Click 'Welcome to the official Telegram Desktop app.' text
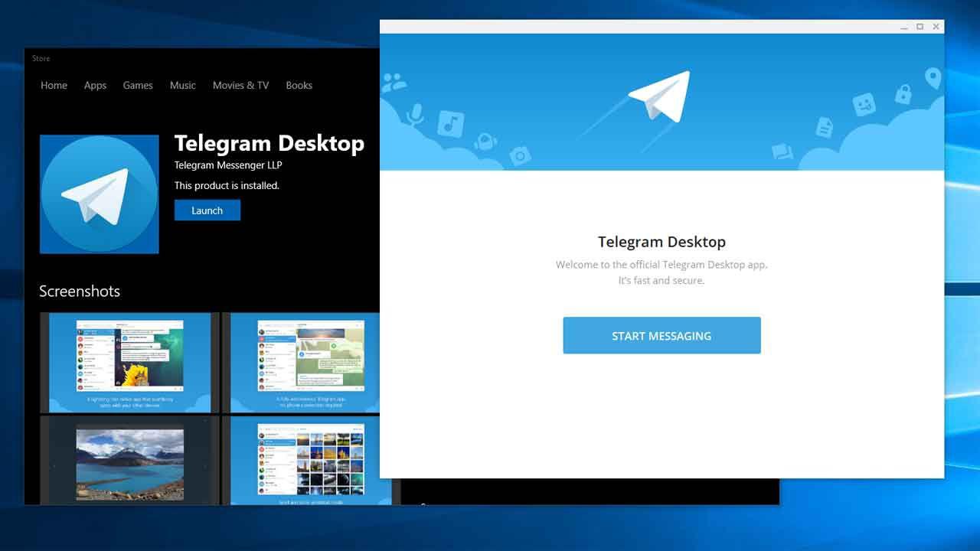This screenshot has width=980, height=551. point(661,265)
